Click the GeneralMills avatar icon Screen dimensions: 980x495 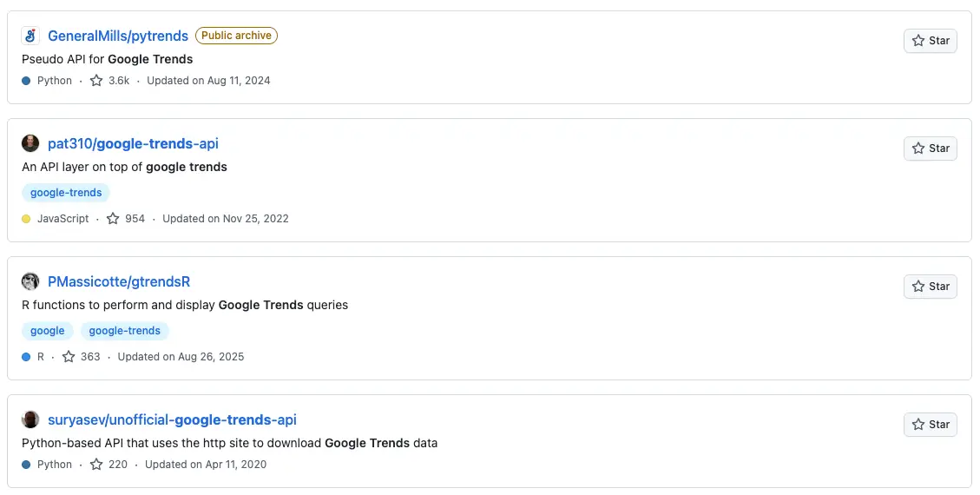[30, 36]
